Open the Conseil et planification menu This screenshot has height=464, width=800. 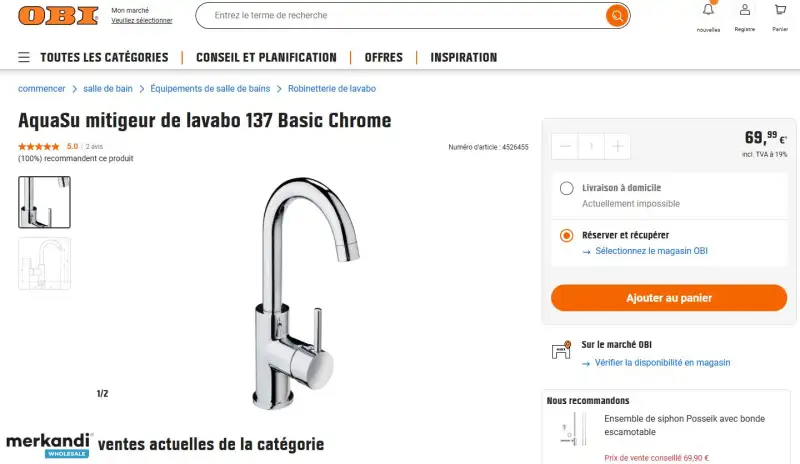[x=266, y=57]
